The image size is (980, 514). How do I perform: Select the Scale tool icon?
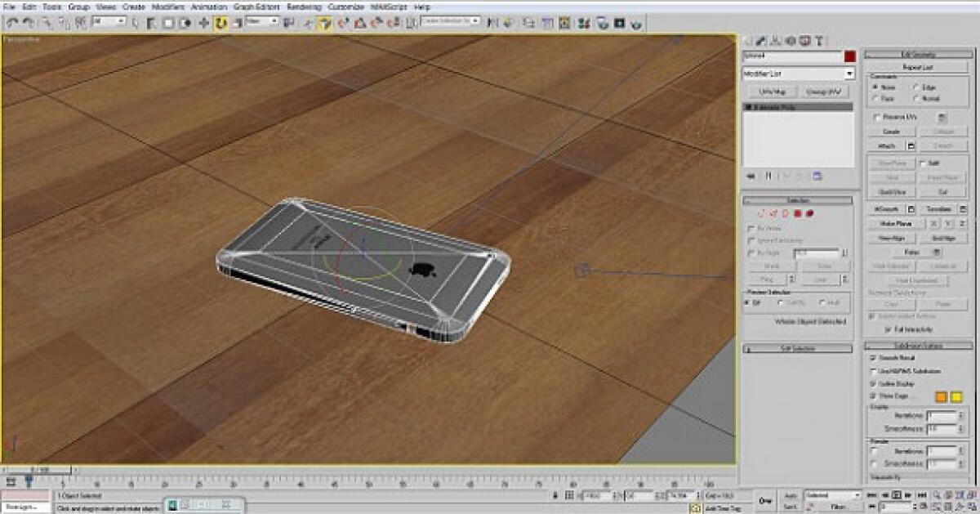click(x=237, y=23)
